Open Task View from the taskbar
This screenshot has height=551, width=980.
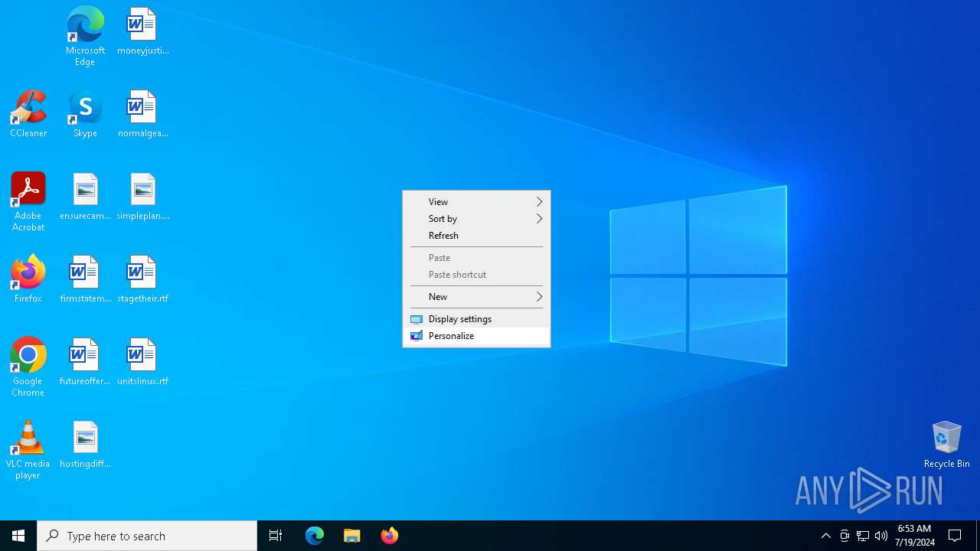point(276,536)
